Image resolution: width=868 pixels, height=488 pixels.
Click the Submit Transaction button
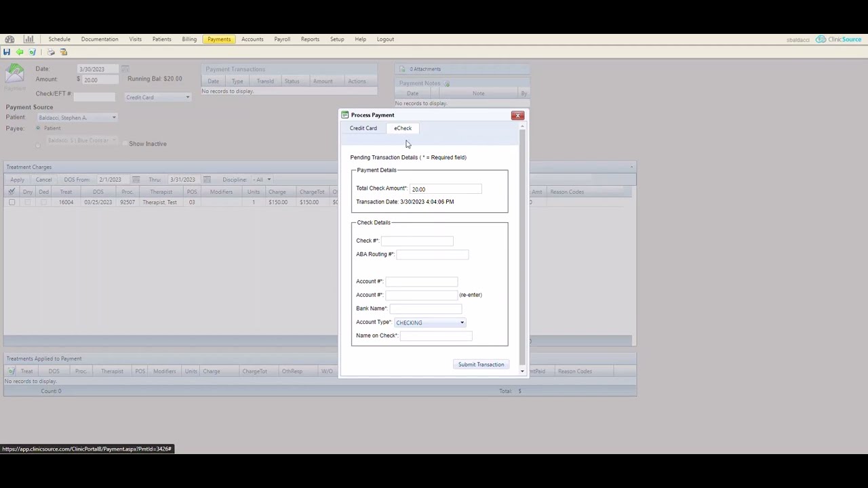click(481, 365)
